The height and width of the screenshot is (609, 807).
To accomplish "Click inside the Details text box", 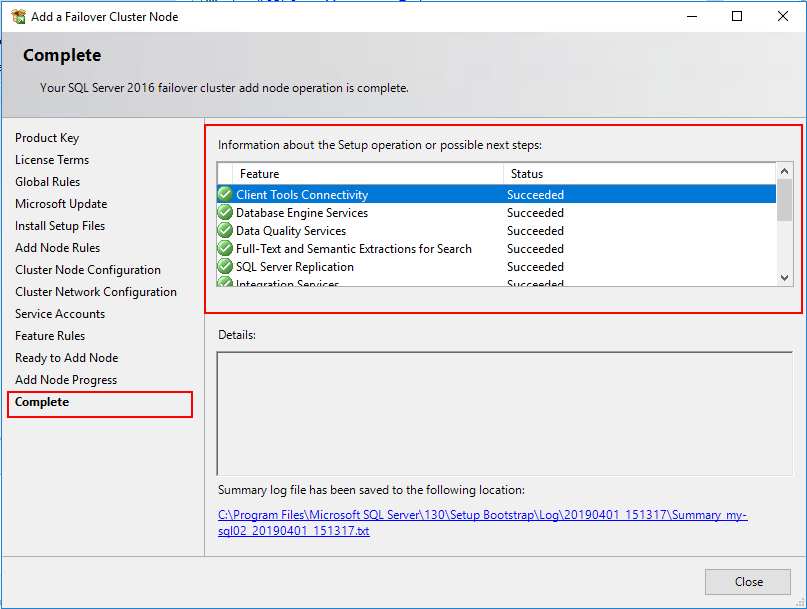I will [x=504, y=414].
